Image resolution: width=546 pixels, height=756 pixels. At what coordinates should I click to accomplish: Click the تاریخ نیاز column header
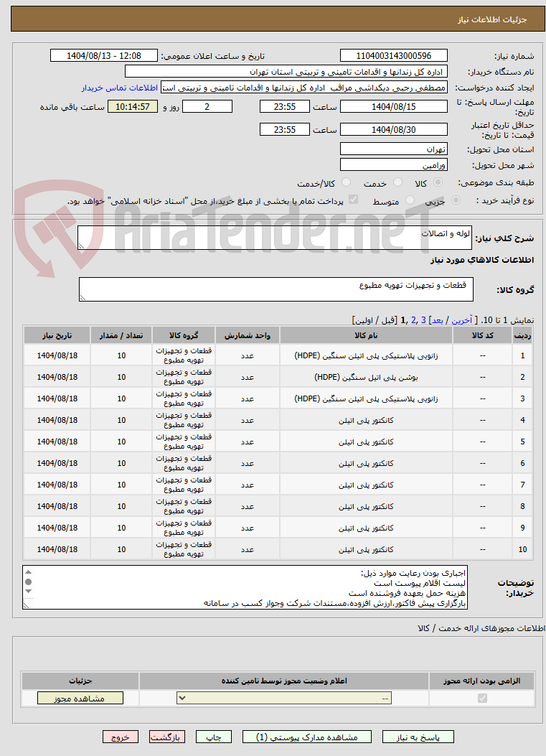coord(57,335)
